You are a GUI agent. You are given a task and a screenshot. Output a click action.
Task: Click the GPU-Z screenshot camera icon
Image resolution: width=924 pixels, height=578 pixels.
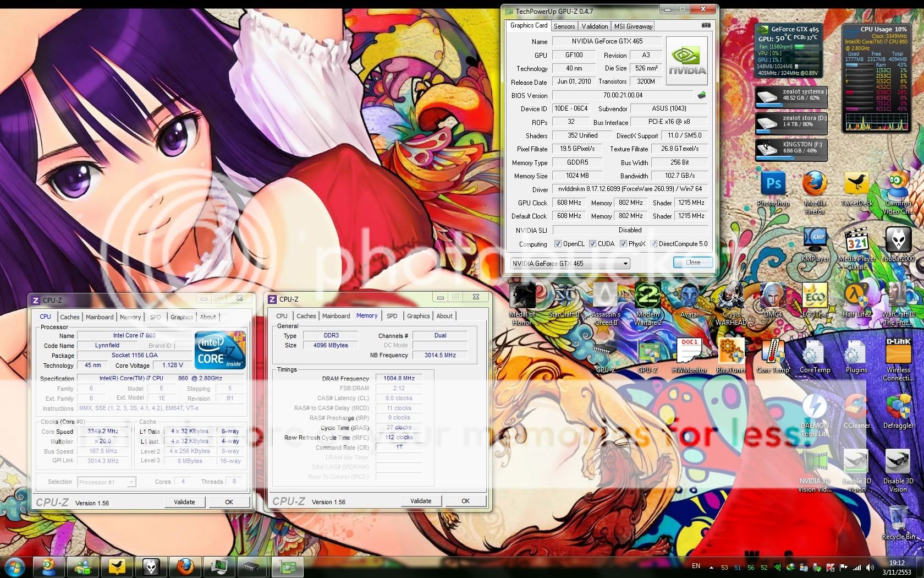click(x=706, y=25)
